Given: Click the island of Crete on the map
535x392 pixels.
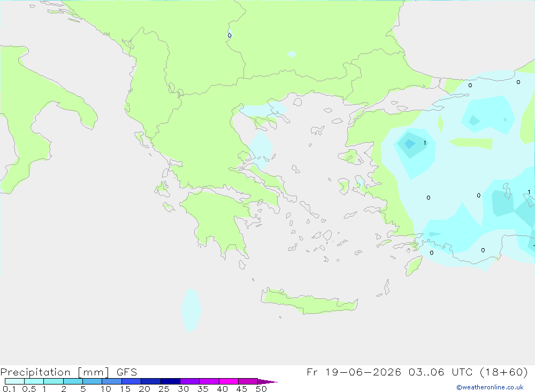Looking at the screenshot, I should tap(309, 302).
